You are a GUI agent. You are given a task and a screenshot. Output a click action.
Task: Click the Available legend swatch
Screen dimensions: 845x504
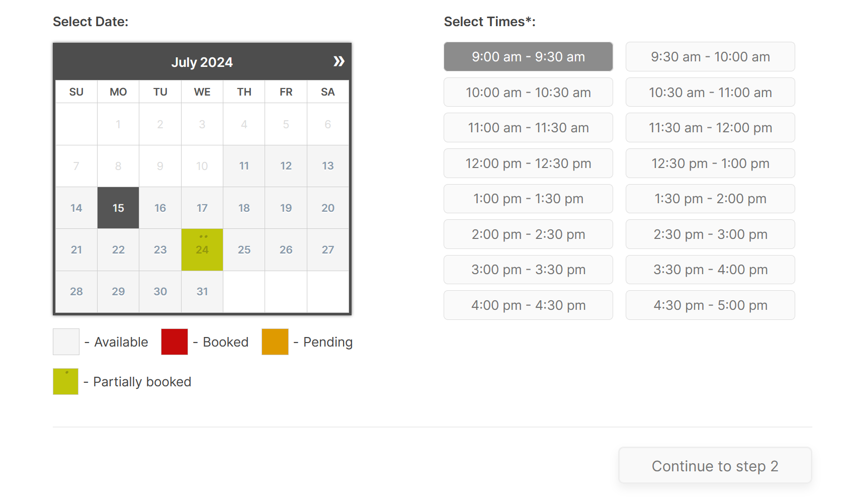click(x=66, y=342)
